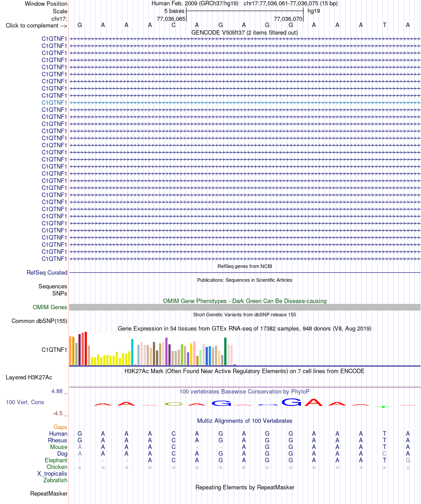
Task: Click the 'H3K27Ac Mark' track title
Action: [x=244, y=371]
